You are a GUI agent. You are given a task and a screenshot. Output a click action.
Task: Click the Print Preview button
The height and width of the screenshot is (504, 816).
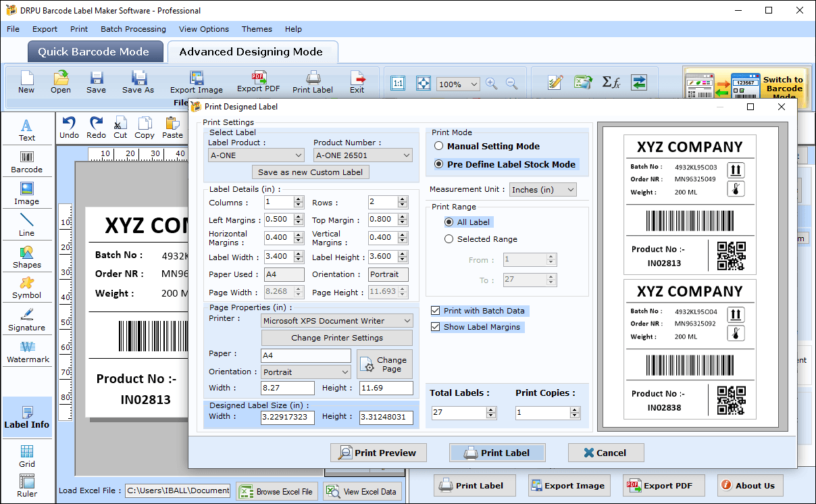[378, 453]
